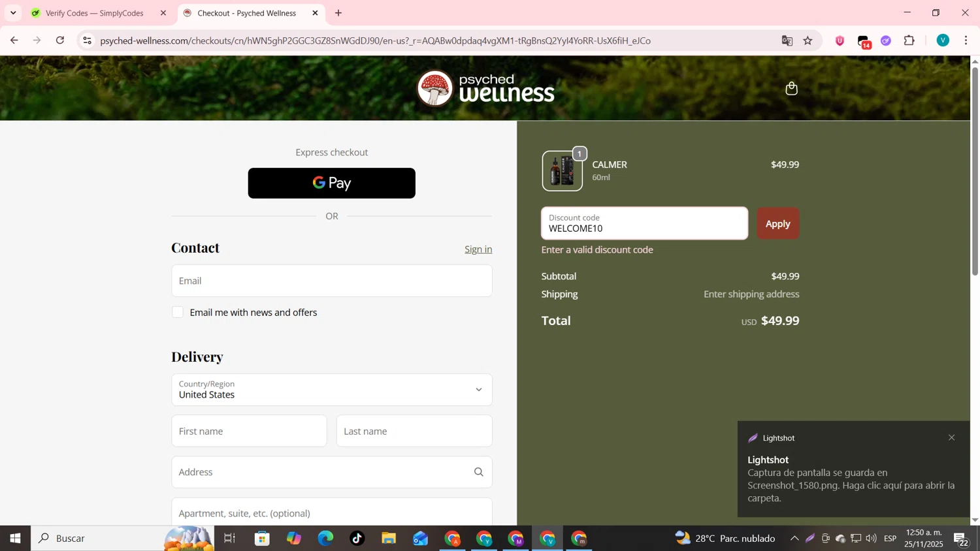
Task: Open Windows Start menu
Action: pyautogui.click(x=15, y=539)
